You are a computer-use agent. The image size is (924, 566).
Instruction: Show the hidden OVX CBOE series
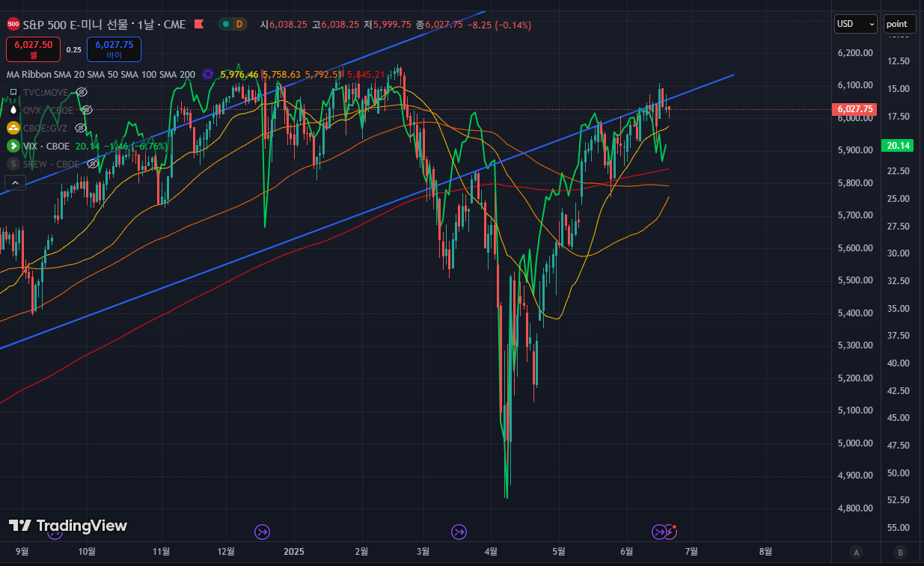(x=87, y=110)
